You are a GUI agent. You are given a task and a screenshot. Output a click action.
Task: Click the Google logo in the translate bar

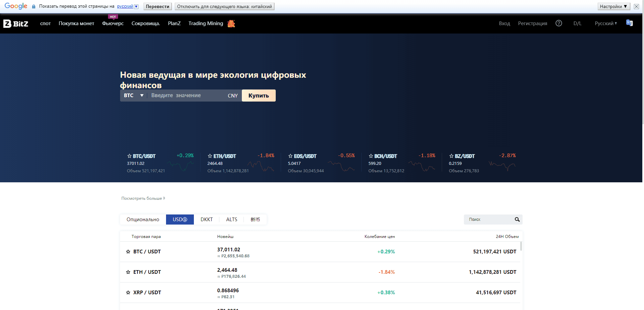pos(15,6)
